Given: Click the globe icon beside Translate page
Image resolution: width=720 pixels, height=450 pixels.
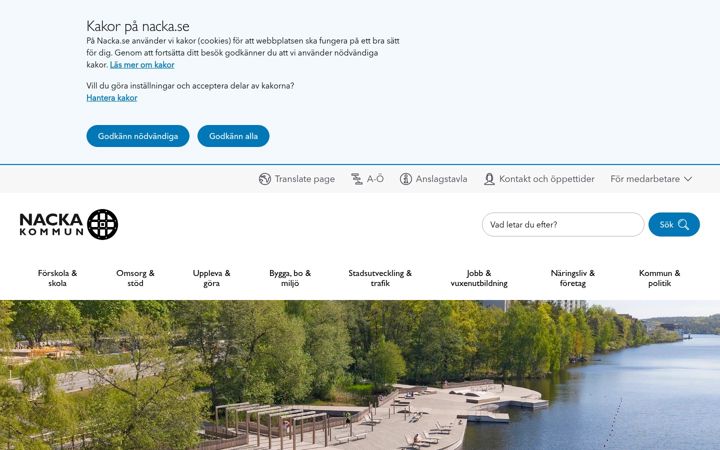Looking at the screenshot, I should 265,179.
